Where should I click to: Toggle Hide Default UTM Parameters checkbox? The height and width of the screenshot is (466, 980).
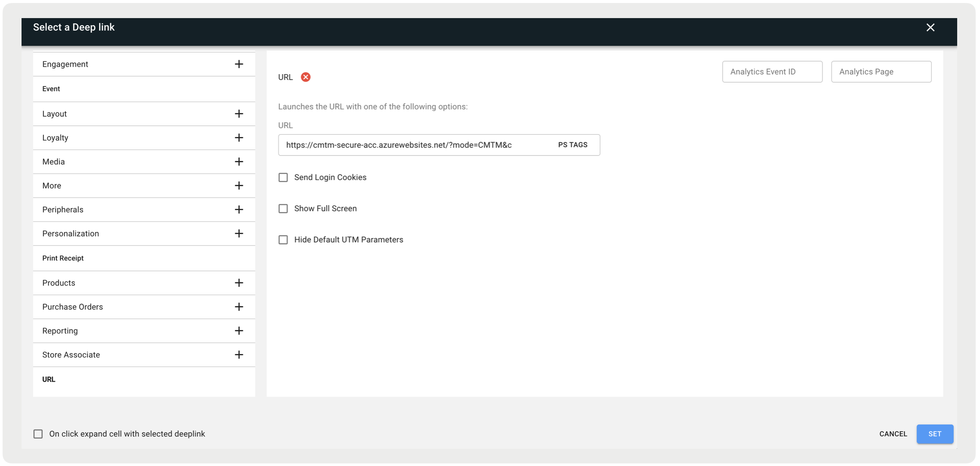283,240
